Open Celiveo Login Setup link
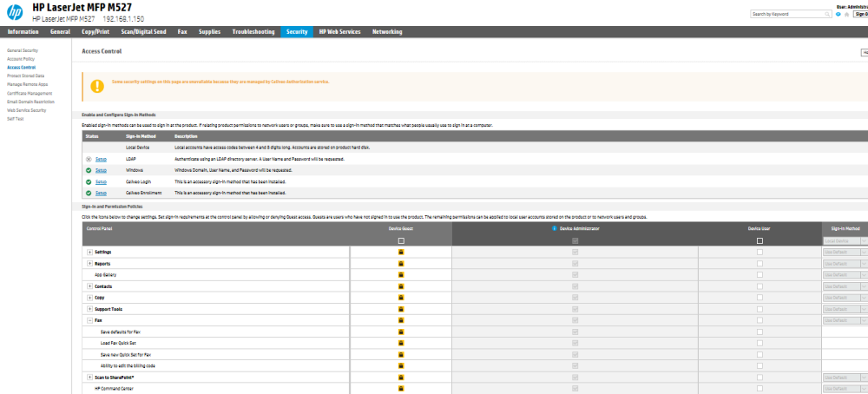Viewport: 868px width, 394px height. [101, 181]
